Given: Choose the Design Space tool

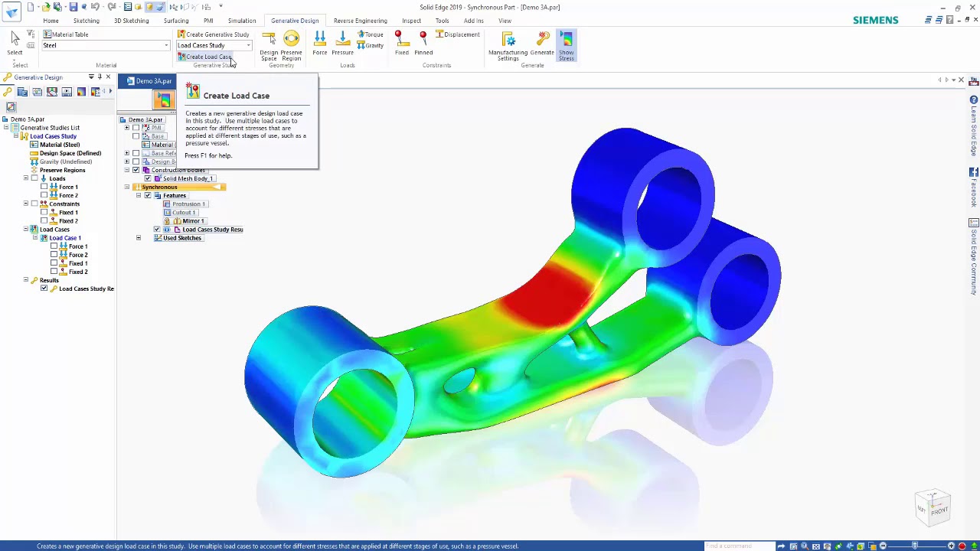Looking at the screenshot, I should point(269,46).
